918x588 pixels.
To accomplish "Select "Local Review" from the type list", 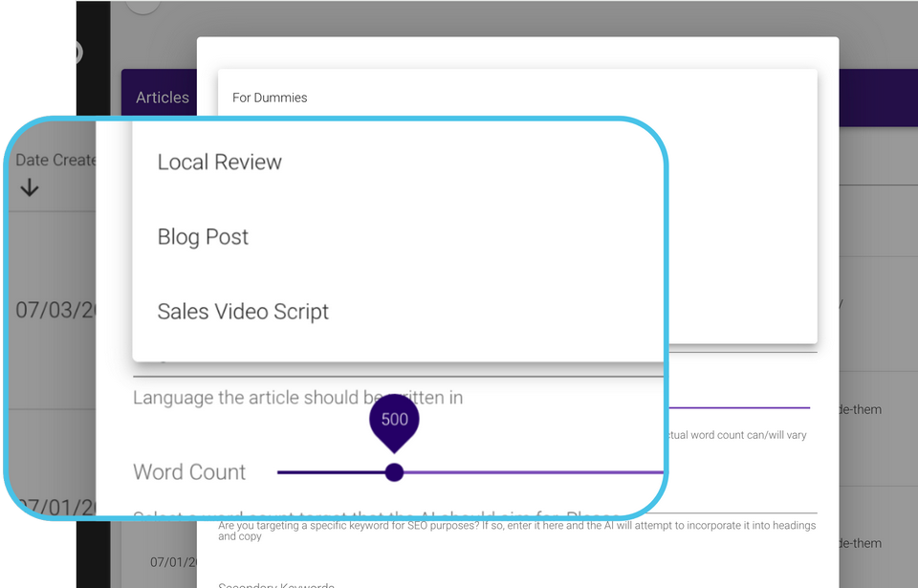I will click(219, 162).
